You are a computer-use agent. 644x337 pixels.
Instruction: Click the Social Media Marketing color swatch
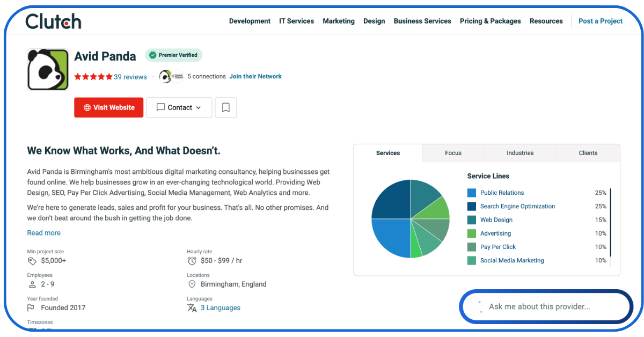[x=472, y=260]
